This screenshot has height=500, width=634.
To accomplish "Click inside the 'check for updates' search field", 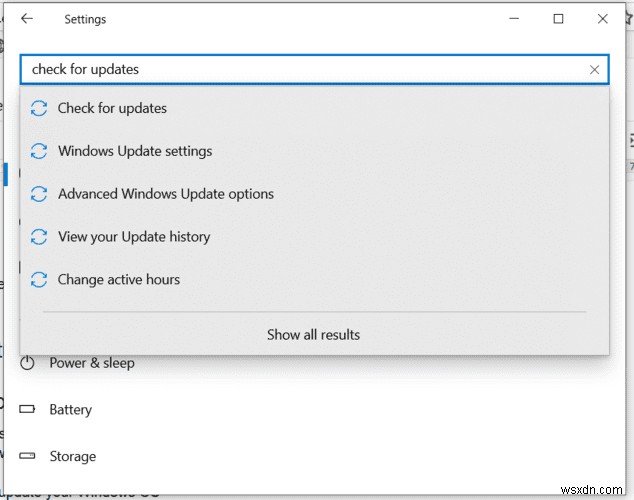I will (x=314, y=70).
